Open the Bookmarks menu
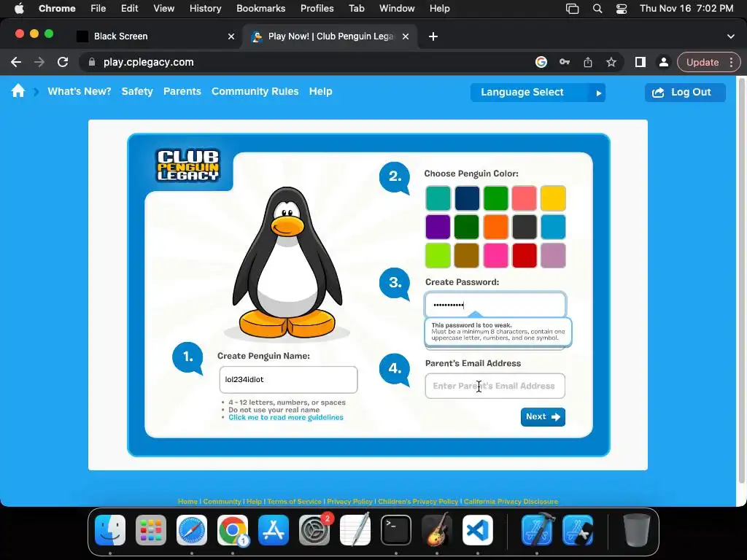The height and width of the screenshot is (560, 747). [x=260, y=9]
